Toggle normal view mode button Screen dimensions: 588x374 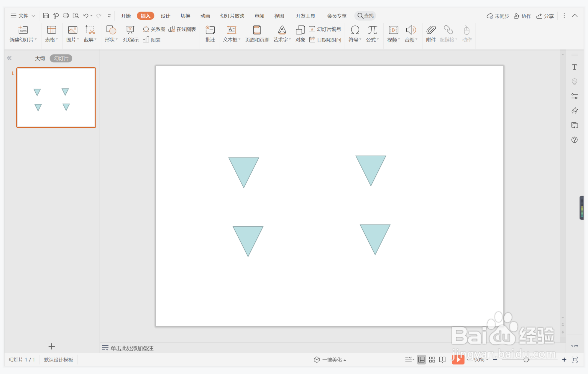[421, 360]
